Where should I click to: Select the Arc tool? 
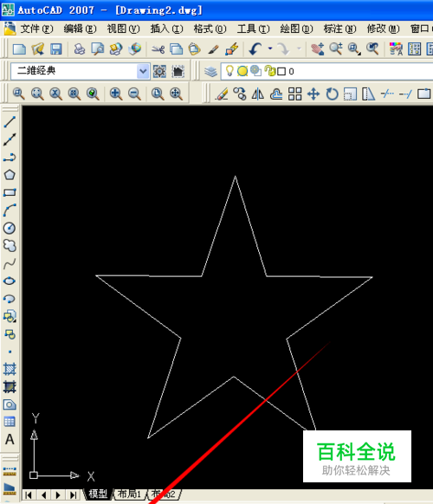[10, 210]
